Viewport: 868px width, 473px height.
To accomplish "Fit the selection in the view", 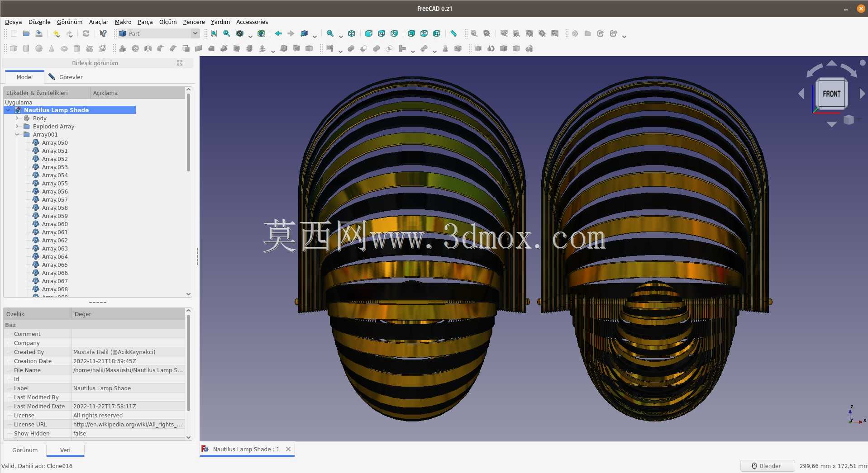I will click(227, 33).
